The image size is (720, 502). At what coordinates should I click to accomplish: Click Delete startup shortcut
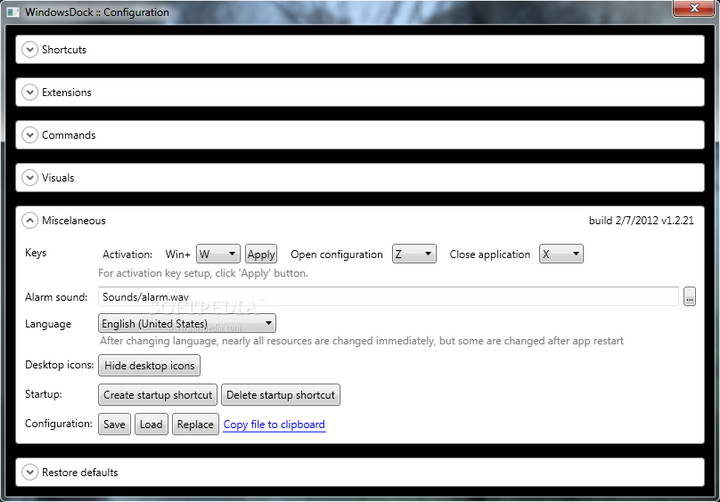(x=281, y=395)
